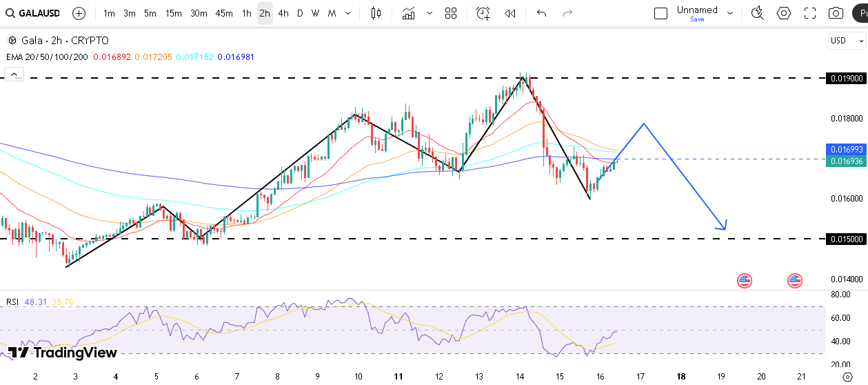Select the 1h timeframe

tap(246, 13)
